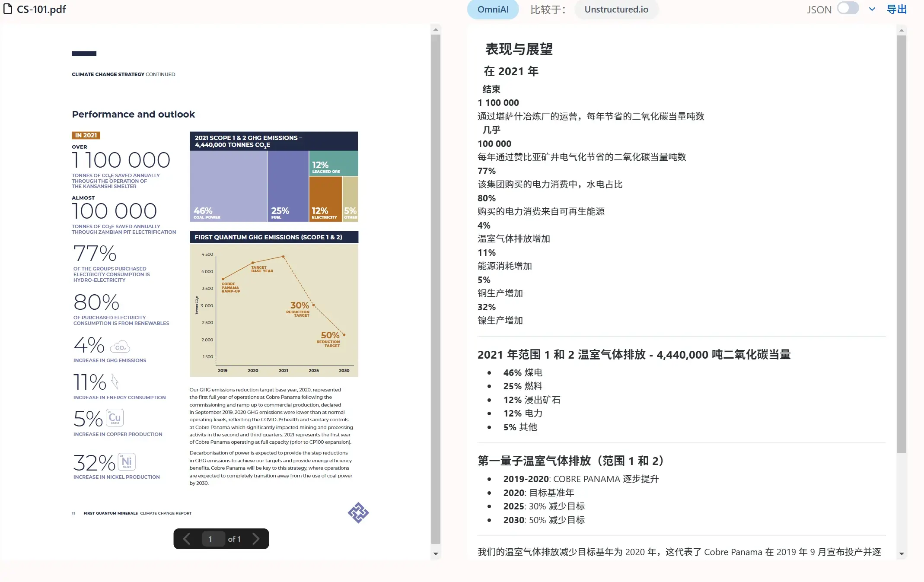Click the Ni nickel element icon
This screenshot has height=582, width=924.
(126, 461)
